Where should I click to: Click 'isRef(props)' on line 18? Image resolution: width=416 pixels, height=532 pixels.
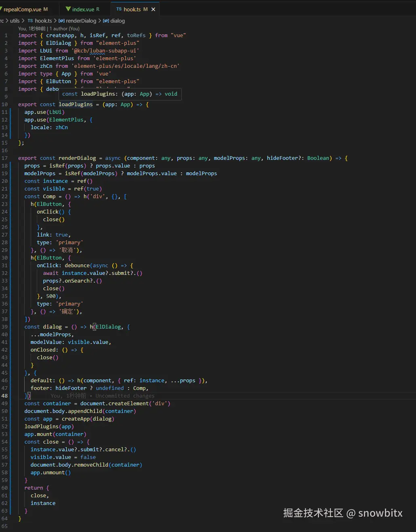click(x=68, y=165)
